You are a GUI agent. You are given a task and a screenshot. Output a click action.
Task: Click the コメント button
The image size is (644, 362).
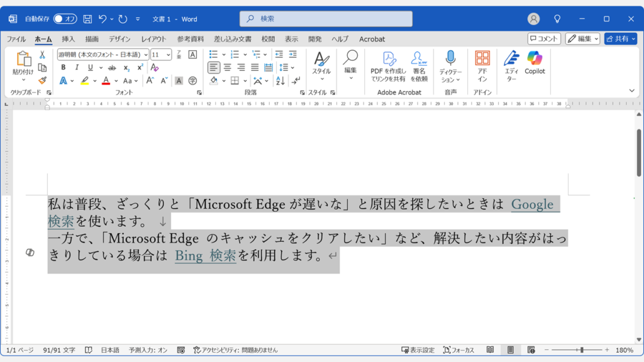pyautogui.click(x=544, y=38)
